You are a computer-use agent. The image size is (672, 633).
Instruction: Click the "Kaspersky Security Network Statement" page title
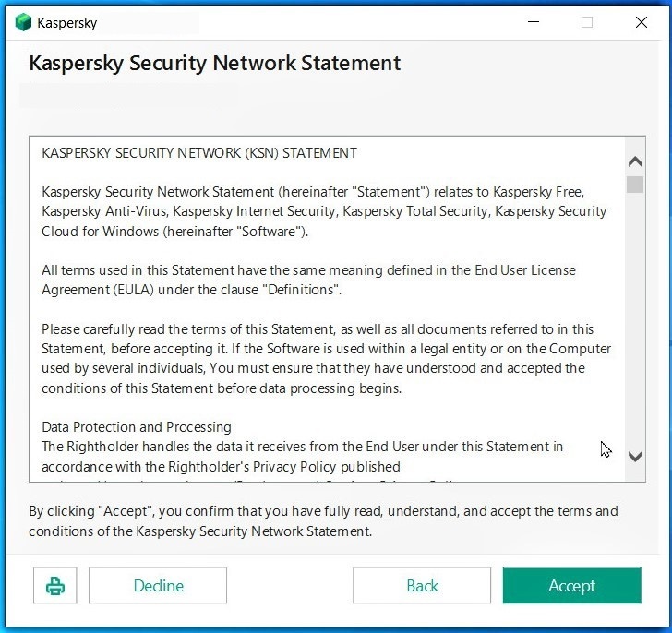[x=215, y=64]
